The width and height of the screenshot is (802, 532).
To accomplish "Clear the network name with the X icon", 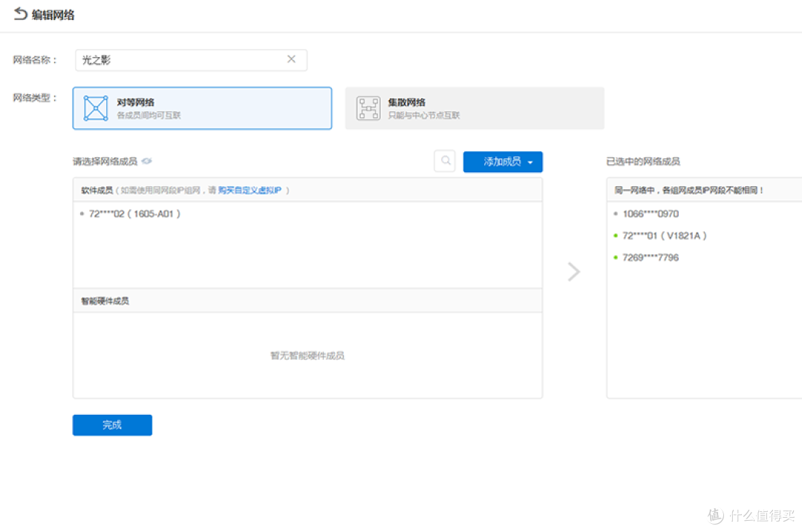I will (291, 59).
